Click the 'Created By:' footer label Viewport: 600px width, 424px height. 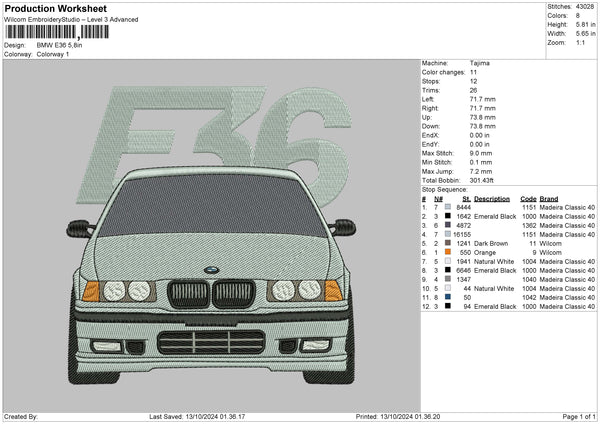click(x=21, y=416)
